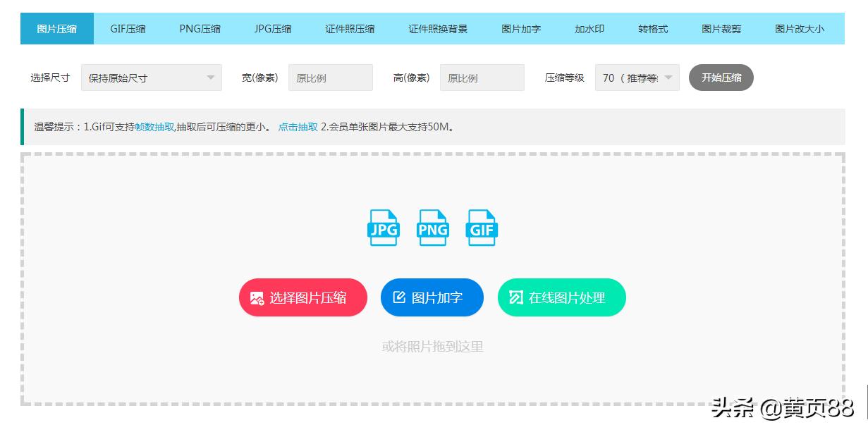Screen dimensions: 868x432
Task: Click the 高(像素) height input field
Action: [x=482, y=78]
